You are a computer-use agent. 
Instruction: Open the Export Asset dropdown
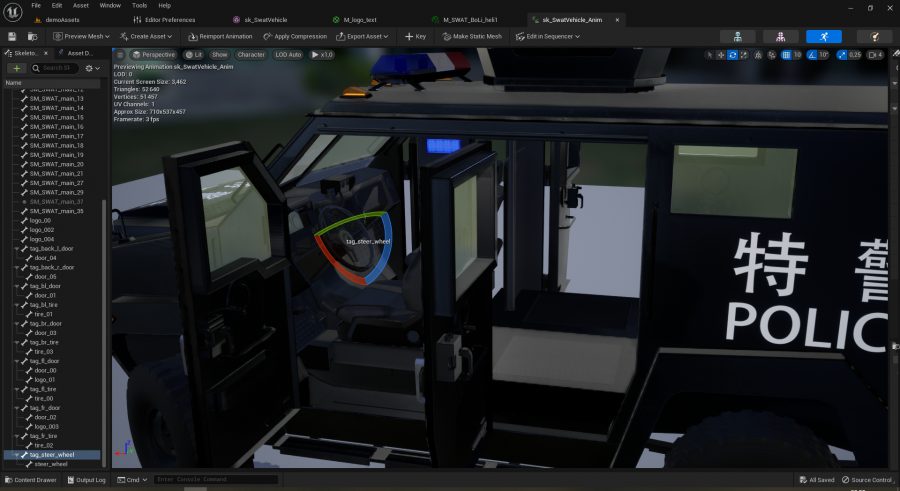tap(362, 36)
